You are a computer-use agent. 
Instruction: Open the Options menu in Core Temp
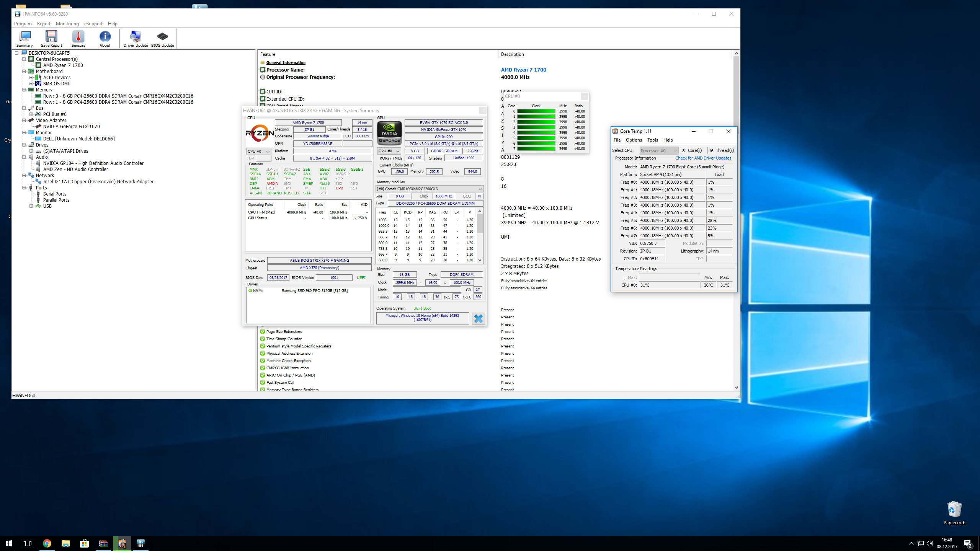coord(634,140)
